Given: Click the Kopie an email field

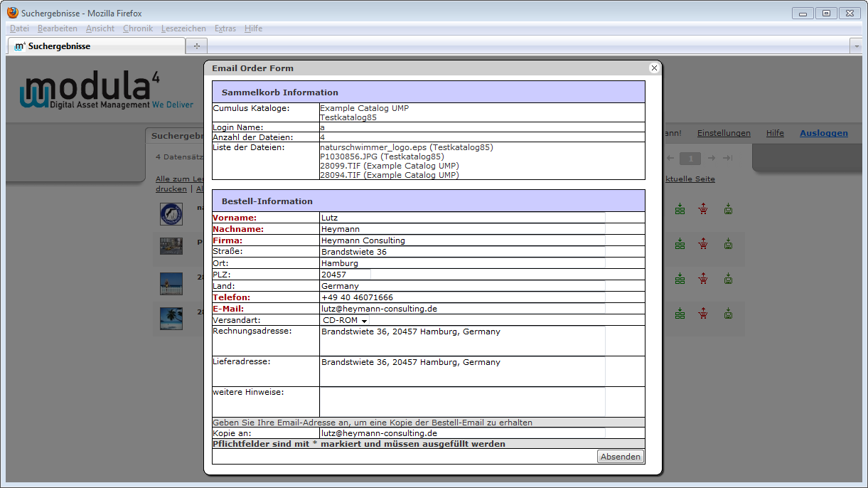Looking at the screenshot, I should 462,433.
